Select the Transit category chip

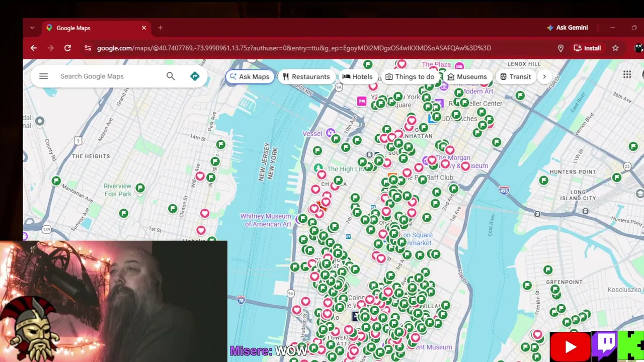click(515, 76)
